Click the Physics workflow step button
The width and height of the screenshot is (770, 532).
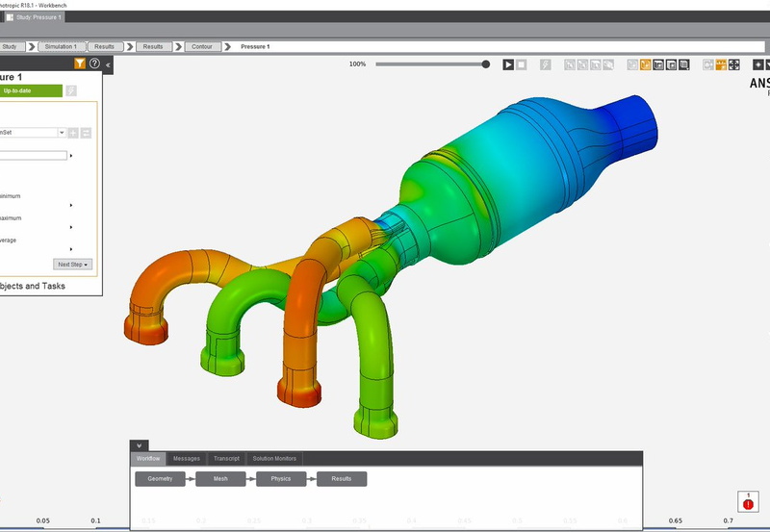click(x=281, y=479)
